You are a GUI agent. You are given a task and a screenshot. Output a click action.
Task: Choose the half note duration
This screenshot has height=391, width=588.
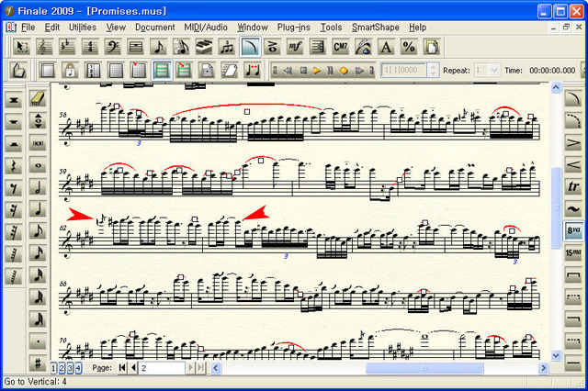[38, 187]
